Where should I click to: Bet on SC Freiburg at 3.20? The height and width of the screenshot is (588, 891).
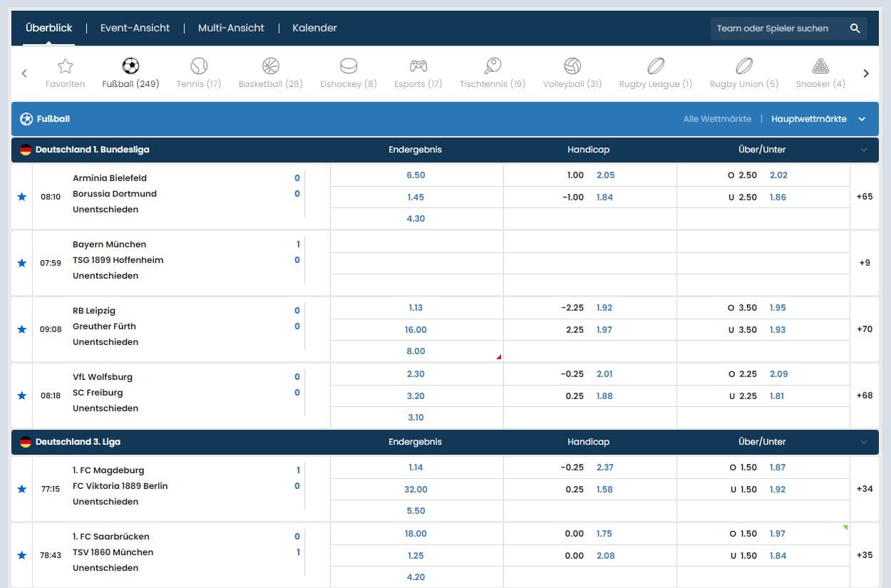pyautogui.click(x=416, y=396)
